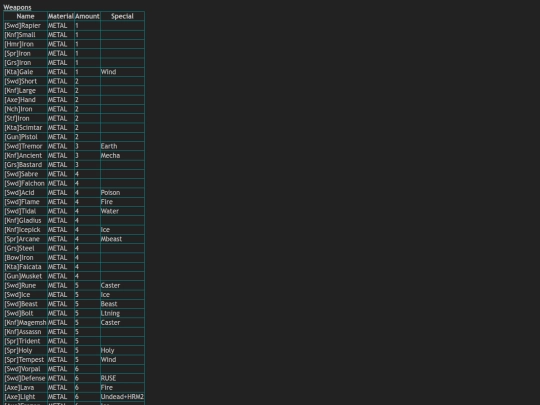The width and height of the screenshot is (540, 405).
Task: Select the [Swd]Bolt name cell
Action: [25, 314]
